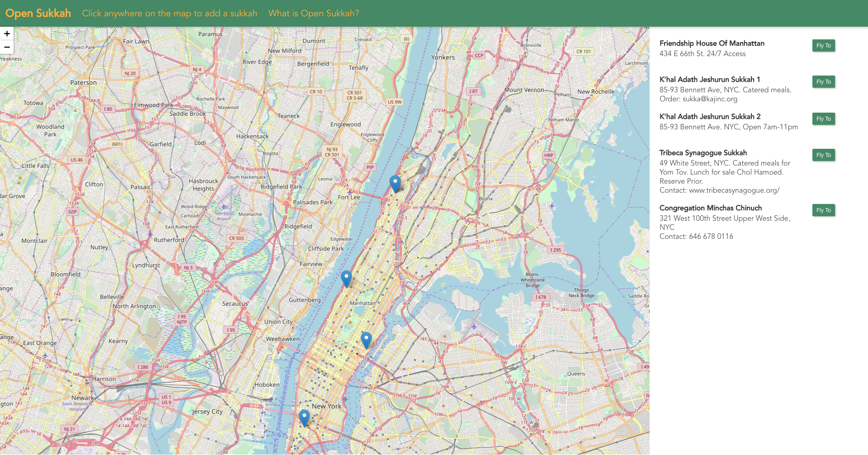
Task: Select the map marker near Guttenberg shoreline
Action: pos(346,279)
